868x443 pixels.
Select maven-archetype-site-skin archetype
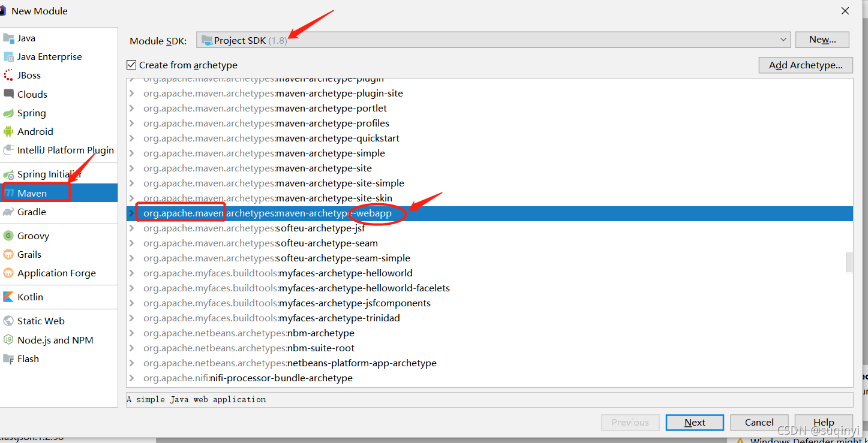point(489,198)
